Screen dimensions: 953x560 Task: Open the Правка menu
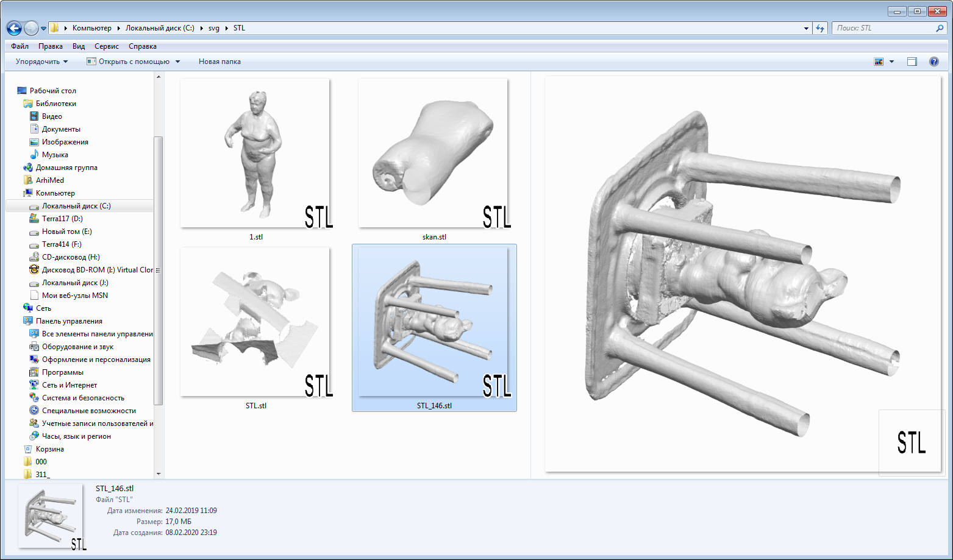[x=51, y=46]
